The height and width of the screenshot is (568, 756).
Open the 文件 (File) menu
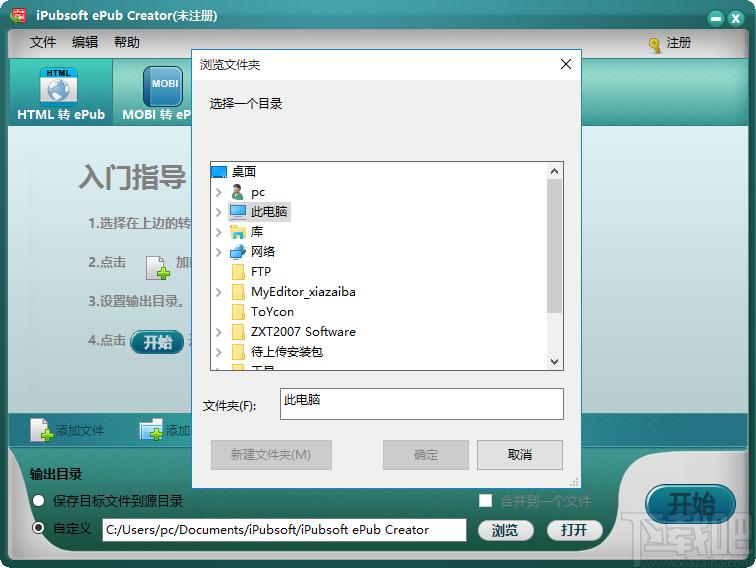point(43,42)
